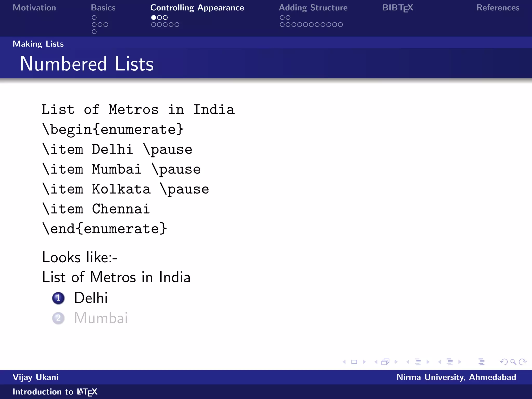This screenshot has width=532, height=399.
Task: Click the \item Mumbai \pause code line
Action: pos(121,169)
